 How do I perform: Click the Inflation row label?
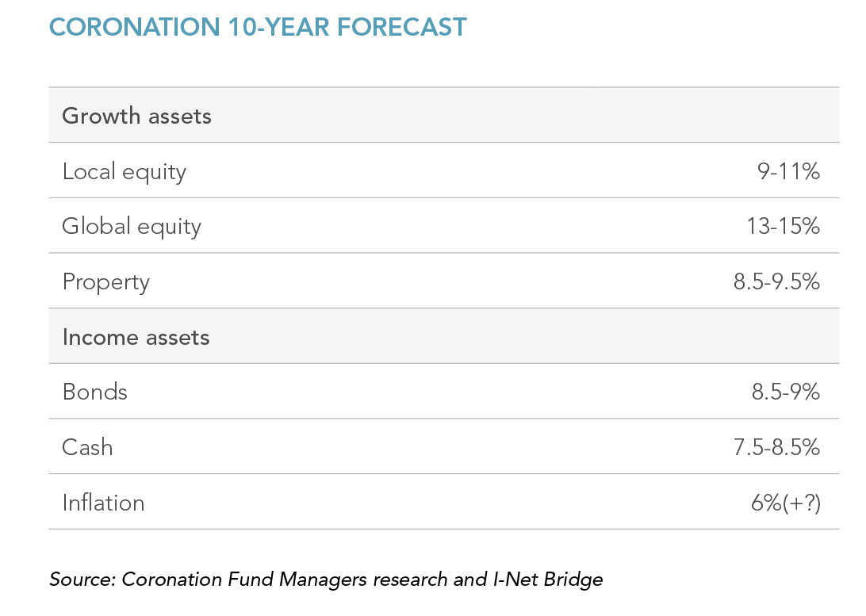(103, 503)
